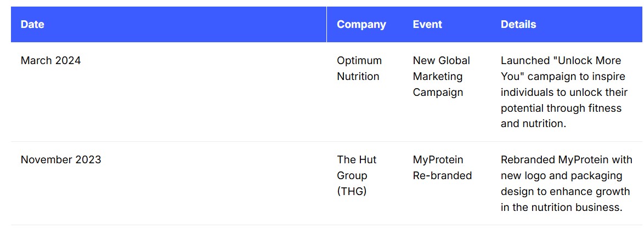The width and height of the screenshot is (644, 229).
Task: Select the Optimum Nutrition company cell
Action: tap(359, 68)
